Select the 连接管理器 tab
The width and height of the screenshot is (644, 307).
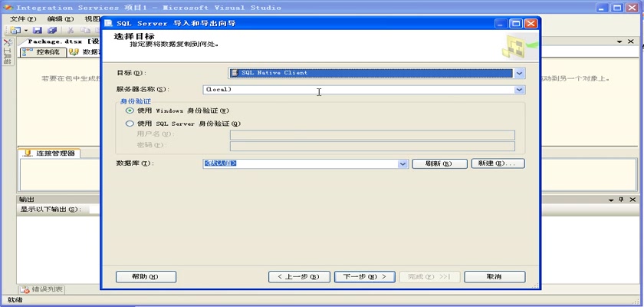tap(49, 153)
